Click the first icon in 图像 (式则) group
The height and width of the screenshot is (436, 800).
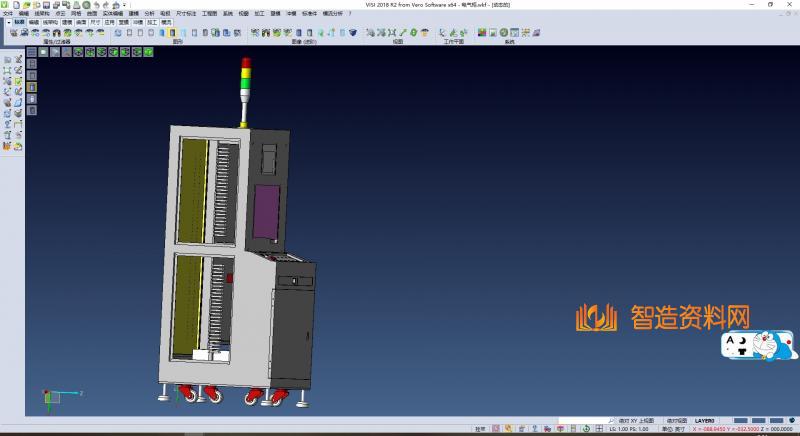[x=255, y=33]
